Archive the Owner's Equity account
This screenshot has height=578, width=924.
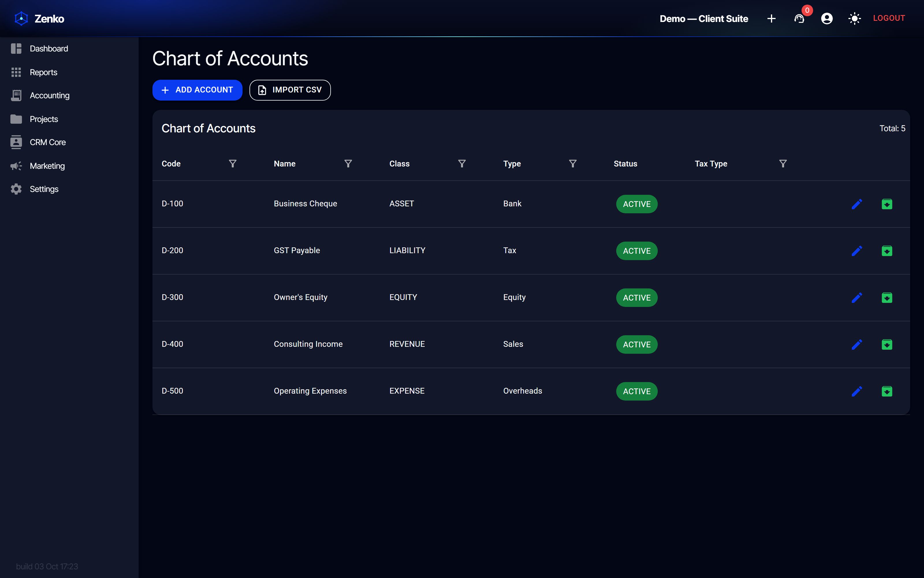(886, 298)
